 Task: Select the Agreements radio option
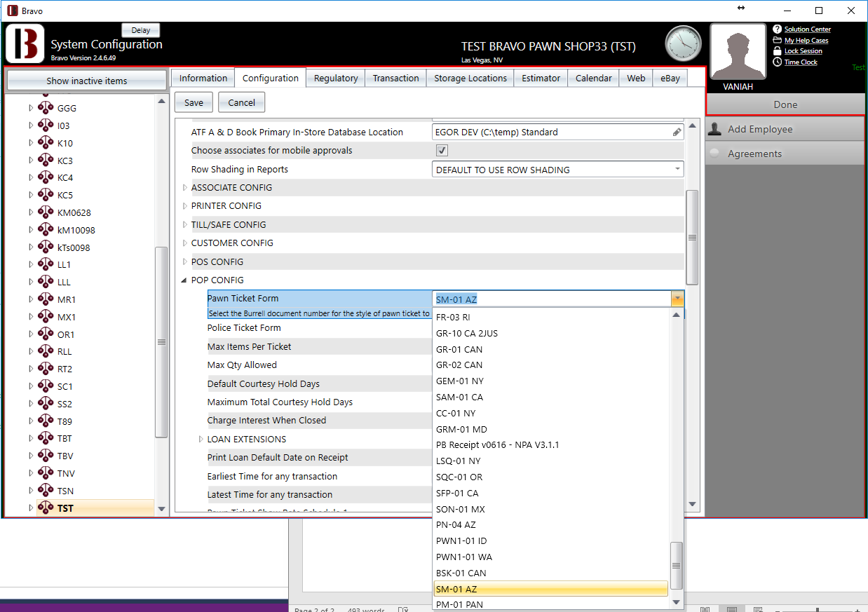tap(714, 154)
